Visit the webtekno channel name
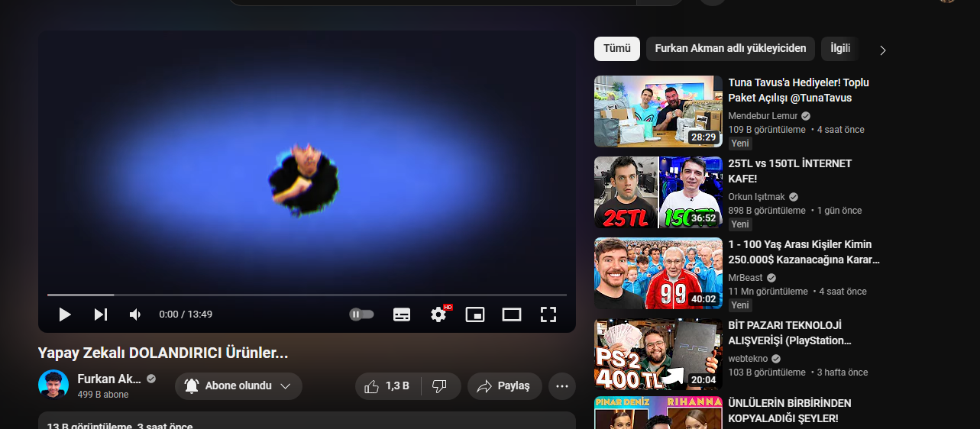This screenshot has width=980, height=429. [749, 359]
